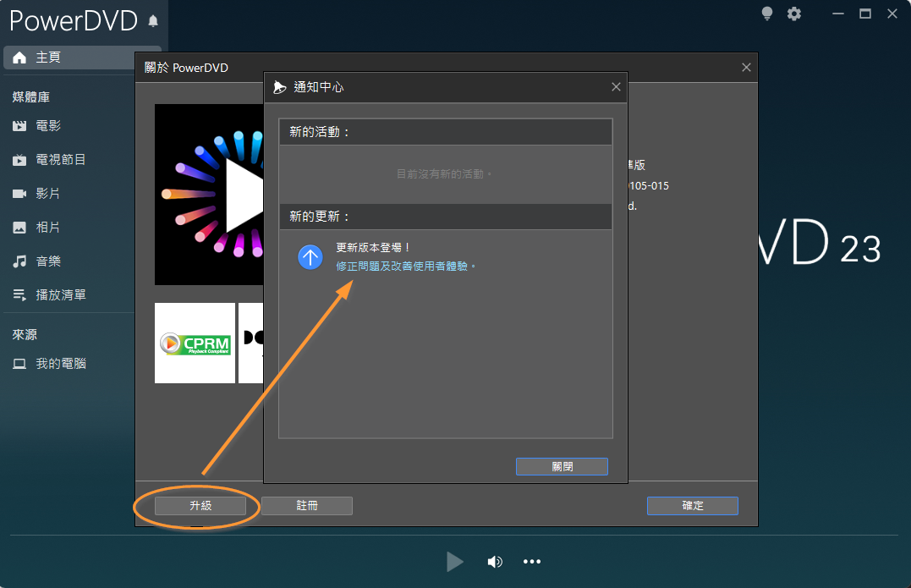Screen dimensions: 911x588
Task: Open more options three-dot menu
Action: point(531,561)
